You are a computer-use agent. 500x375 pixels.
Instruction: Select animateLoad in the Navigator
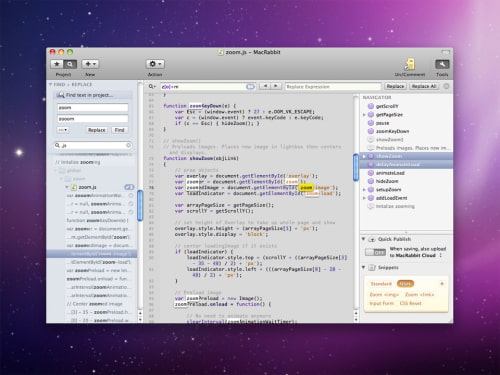390,173
